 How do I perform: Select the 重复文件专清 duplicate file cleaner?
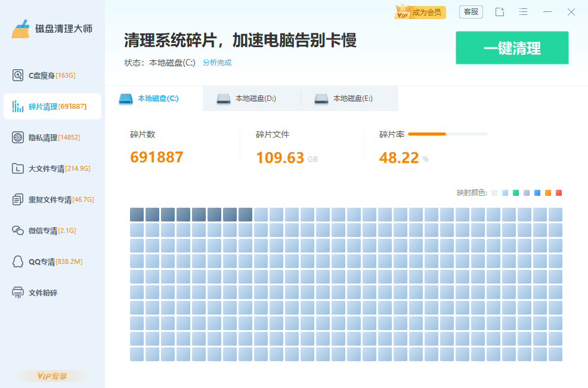tap(58, 199)
